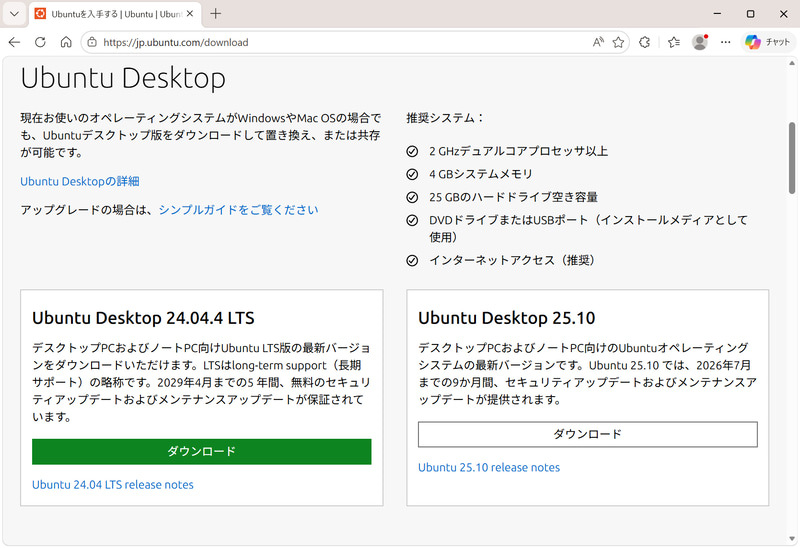Viewport: 800px width, 548px height.
Task: Click the scrollbar up arrow
Action: (x=792, y=63)
